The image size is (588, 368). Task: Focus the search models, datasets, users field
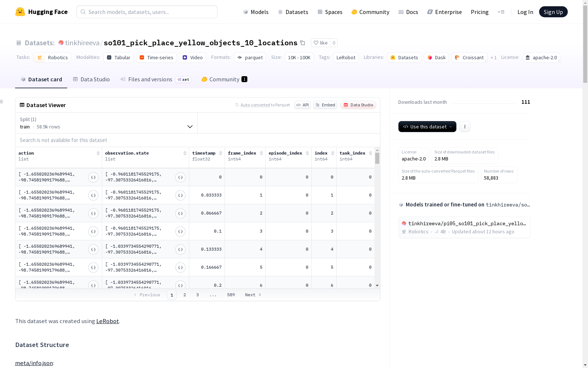coord(147,12)
